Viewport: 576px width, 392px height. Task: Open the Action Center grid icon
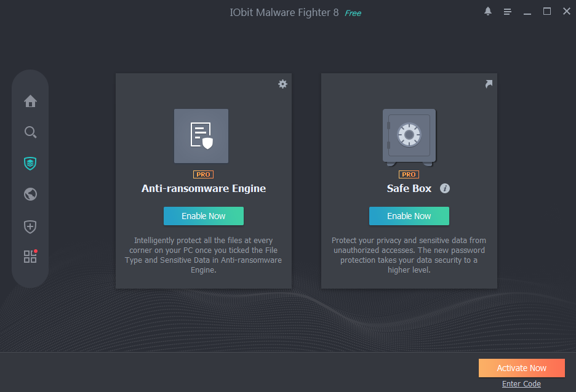tap(30, 257)
